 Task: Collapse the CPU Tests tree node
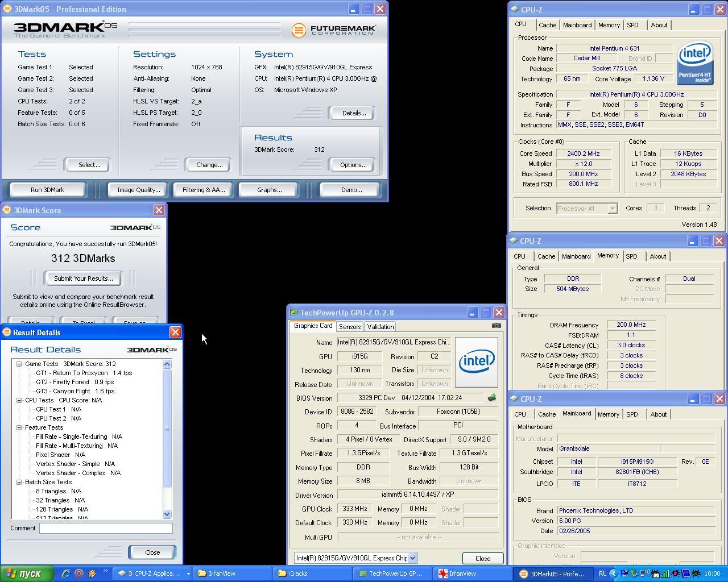click(19, 400)
